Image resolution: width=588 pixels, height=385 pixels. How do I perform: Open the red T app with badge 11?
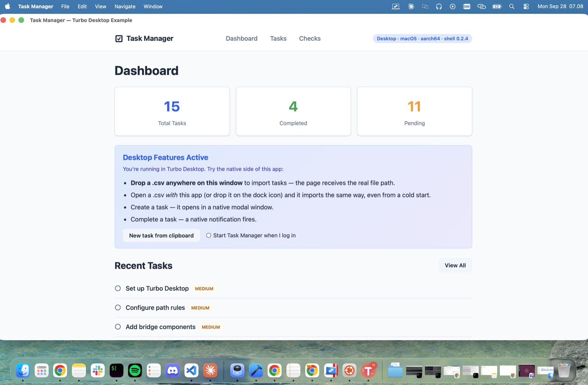[368, 371]
